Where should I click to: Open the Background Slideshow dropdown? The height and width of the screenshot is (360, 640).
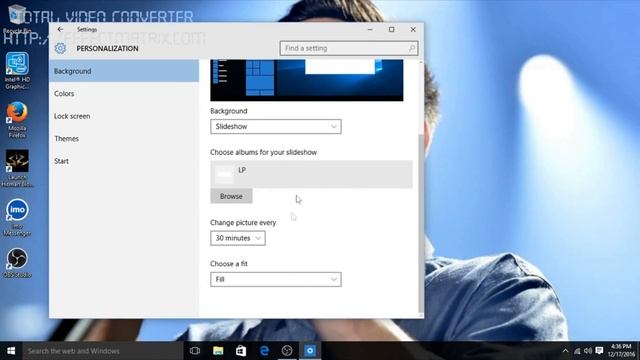276,127
